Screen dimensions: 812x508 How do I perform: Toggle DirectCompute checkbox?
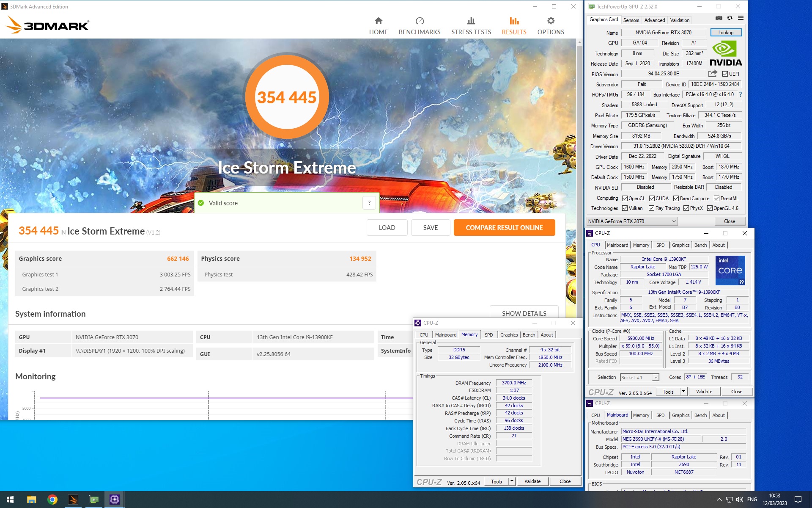(x=676, y=199)
